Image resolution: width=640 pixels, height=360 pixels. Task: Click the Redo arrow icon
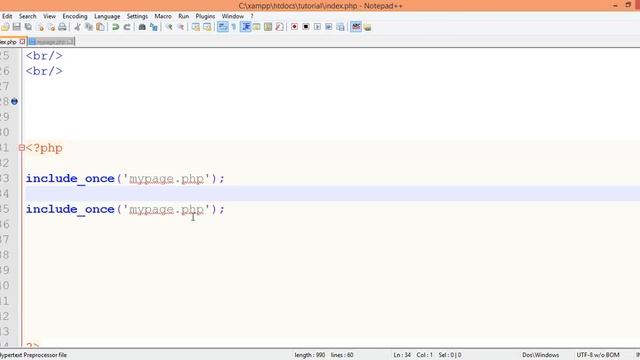pyautogui.click(x=127, y=27)
